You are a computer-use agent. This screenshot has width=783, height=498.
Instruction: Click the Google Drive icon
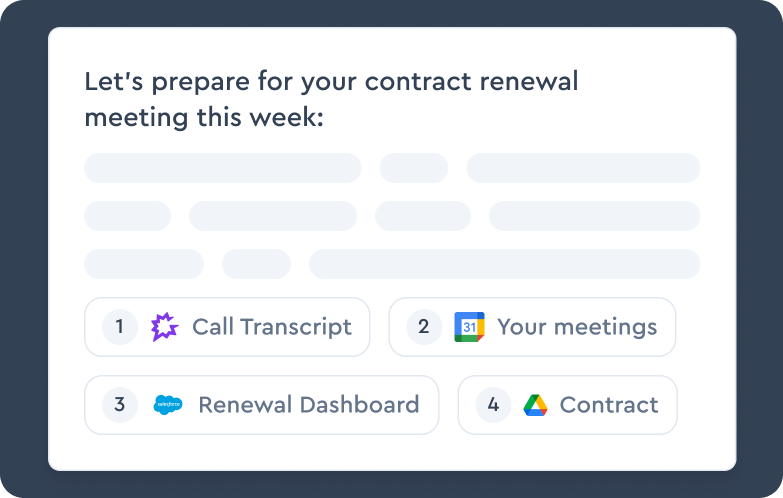coord(536,405)
